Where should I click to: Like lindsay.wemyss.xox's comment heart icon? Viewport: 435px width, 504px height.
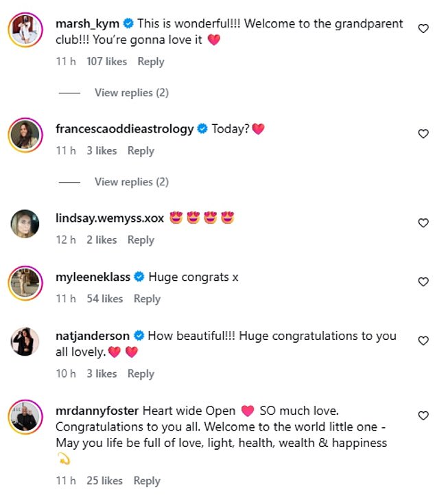click(423, 223)
